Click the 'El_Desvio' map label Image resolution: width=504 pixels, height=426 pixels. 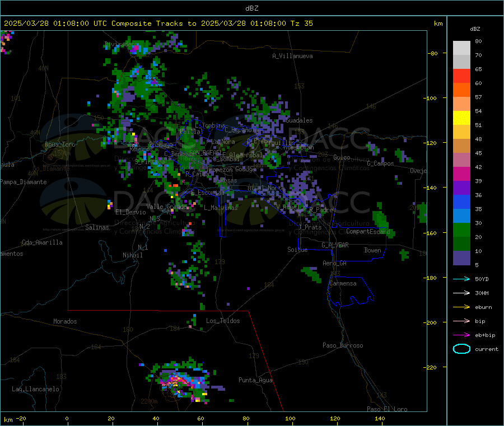click(130, 212)
